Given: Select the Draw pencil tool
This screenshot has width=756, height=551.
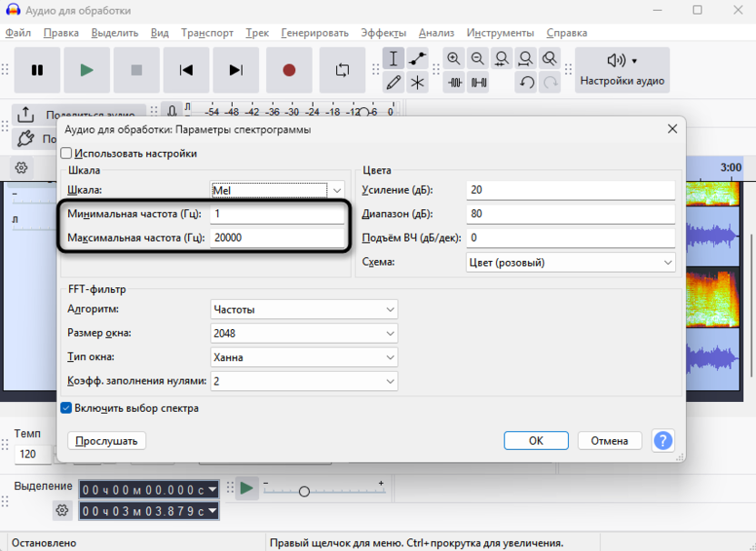Looking at the screenshot, I should tap(393, 83).
